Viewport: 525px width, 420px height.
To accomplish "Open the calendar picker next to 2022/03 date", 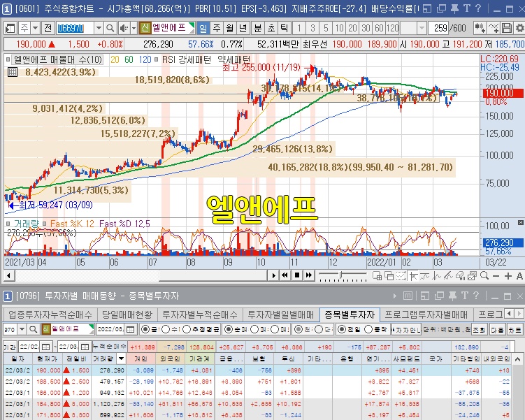I will pos(130,329).
